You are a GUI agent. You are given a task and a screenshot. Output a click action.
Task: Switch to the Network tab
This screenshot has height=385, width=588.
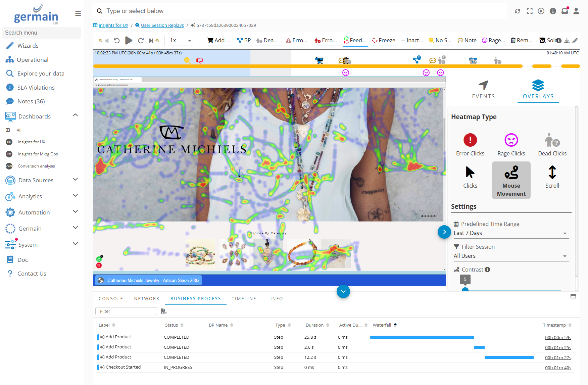pos(147,298)
